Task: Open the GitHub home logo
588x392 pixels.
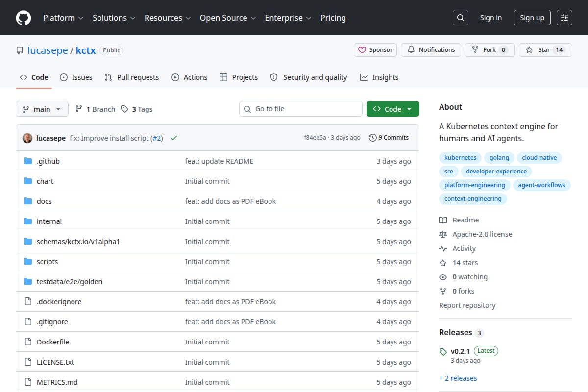Action: (24, 18)
